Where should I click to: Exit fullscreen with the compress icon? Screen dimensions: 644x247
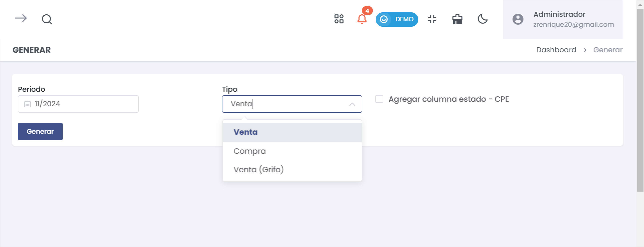tap(432, 19)
